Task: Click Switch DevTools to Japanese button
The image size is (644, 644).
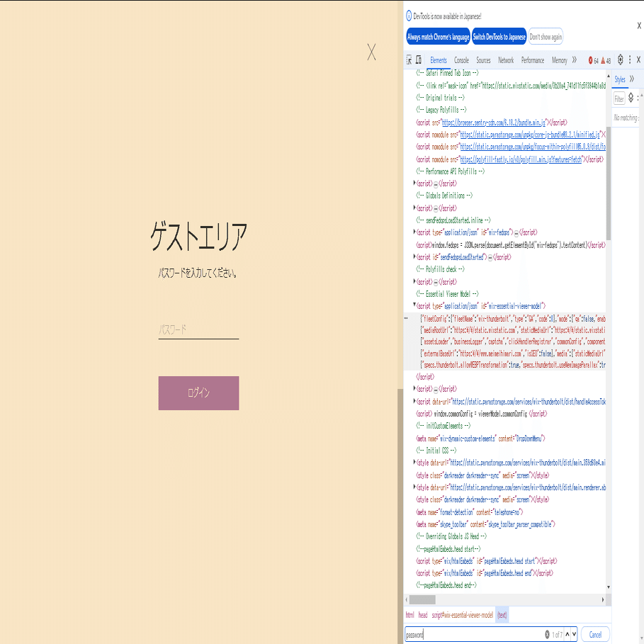Action: (x=499, y=37)
